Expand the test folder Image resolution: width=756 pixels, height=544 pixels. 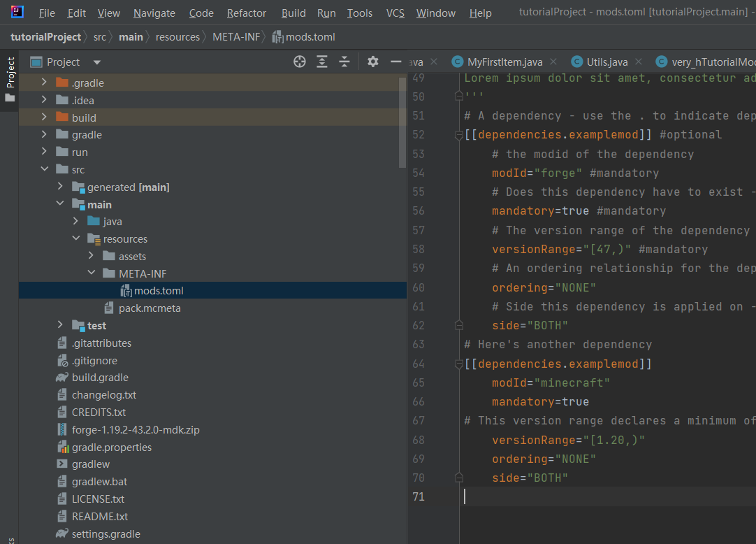click(60, 325)
